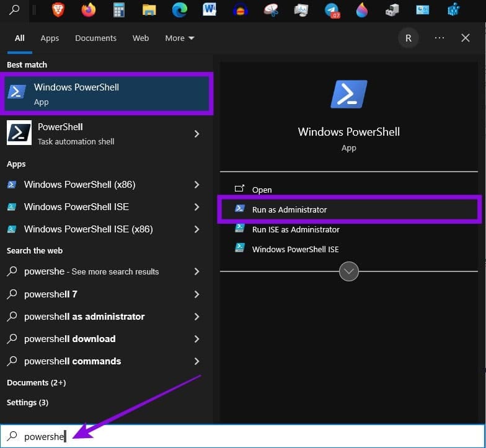The image size is (486, 448).
Task: Open Telegram from the taskbar
Action: pyautogui.click(x=332, y=10)
